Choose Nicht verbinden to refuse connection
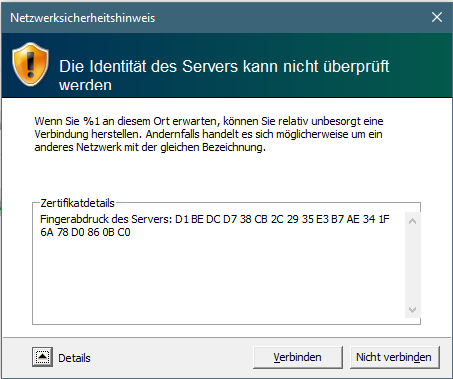This screenshot has height=379, width=453. 394,357
